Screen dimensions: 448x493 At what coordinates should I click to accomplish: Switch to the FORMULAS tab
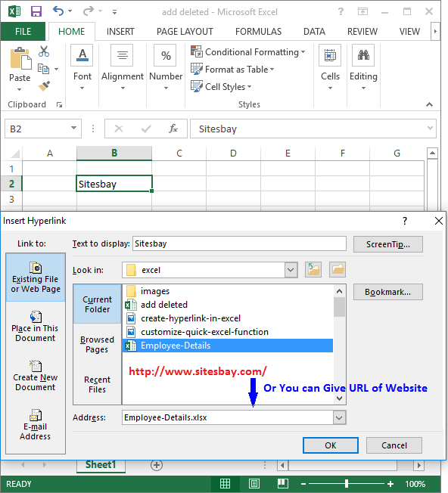[258, 32]
